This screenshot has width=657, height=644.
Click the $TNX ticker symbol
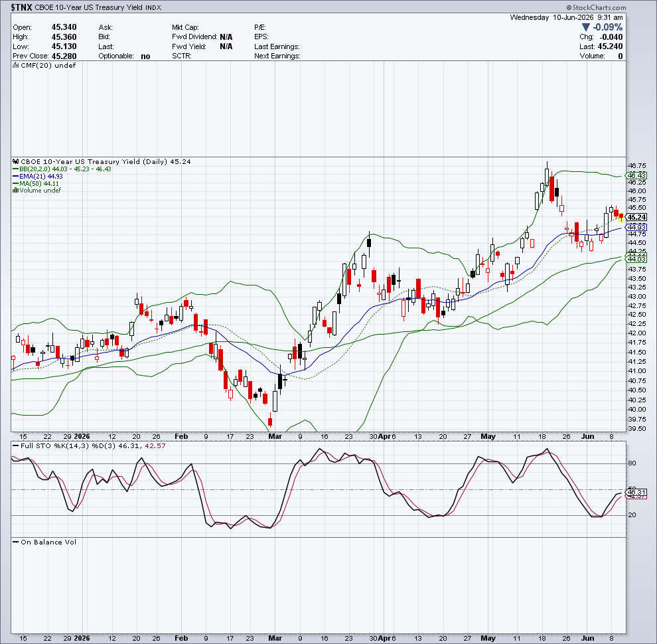coord(21,7)
